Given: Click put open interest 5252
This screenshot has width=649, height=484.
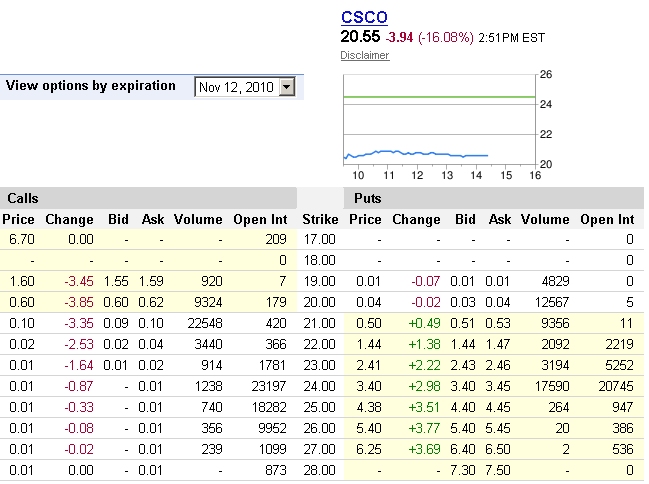Looking at the screenshot, I should [x=619, y=365].
